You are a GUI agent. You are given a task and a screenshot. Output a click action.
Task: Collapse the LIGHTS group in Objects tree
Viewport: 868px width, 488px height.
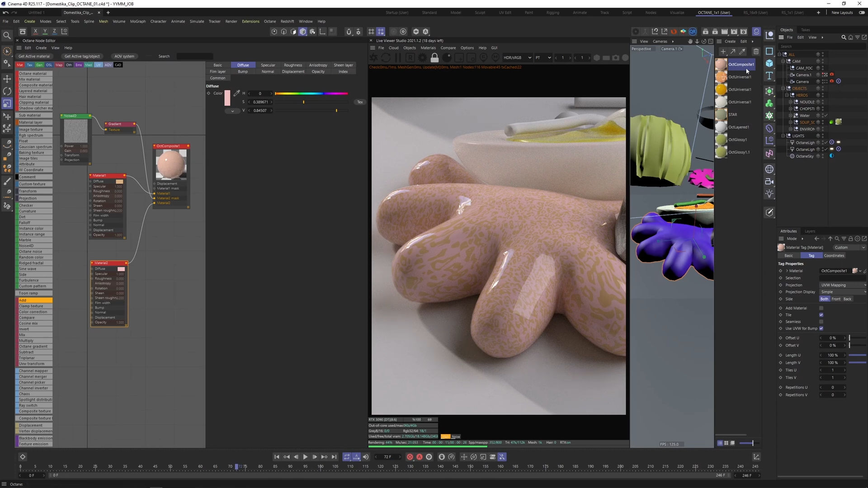[783, 136]
